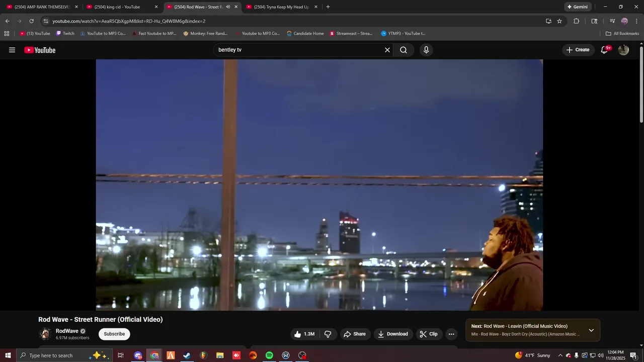Open more actions three-dot menu
Screen dimensions: 644x362
point(451,334)
